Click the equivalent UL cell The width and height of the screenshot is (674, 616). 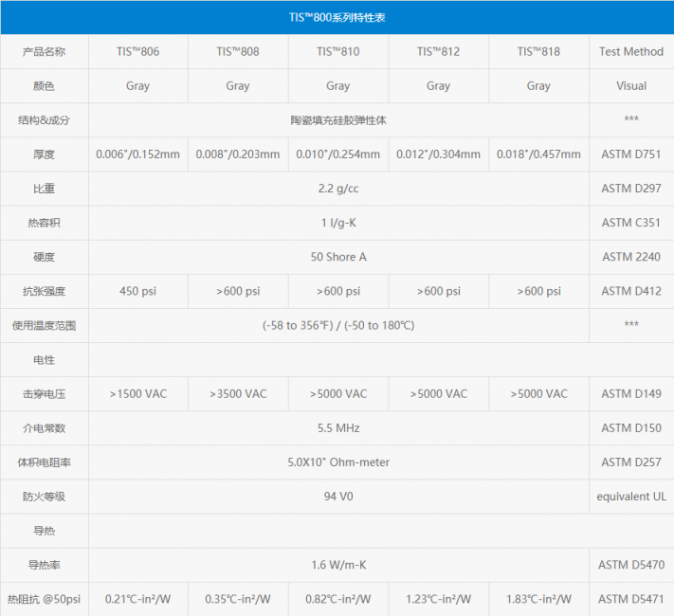(631, 497)
